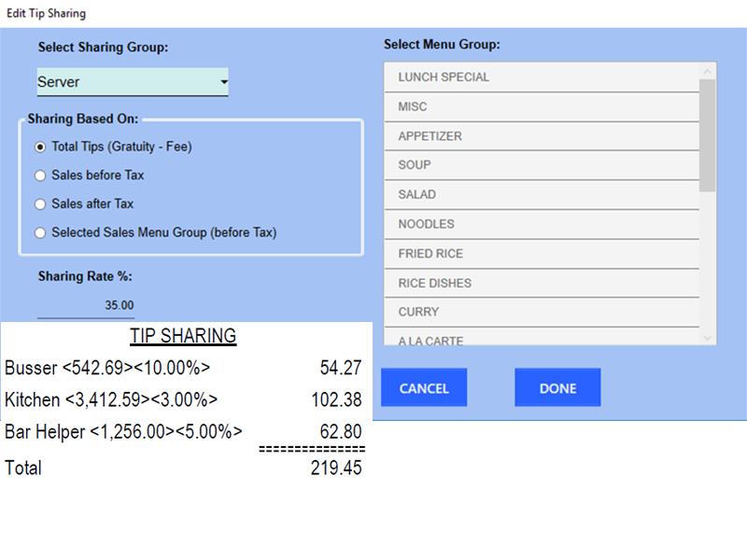Click the menu group scrollbar thumb

tap(708, 133)
